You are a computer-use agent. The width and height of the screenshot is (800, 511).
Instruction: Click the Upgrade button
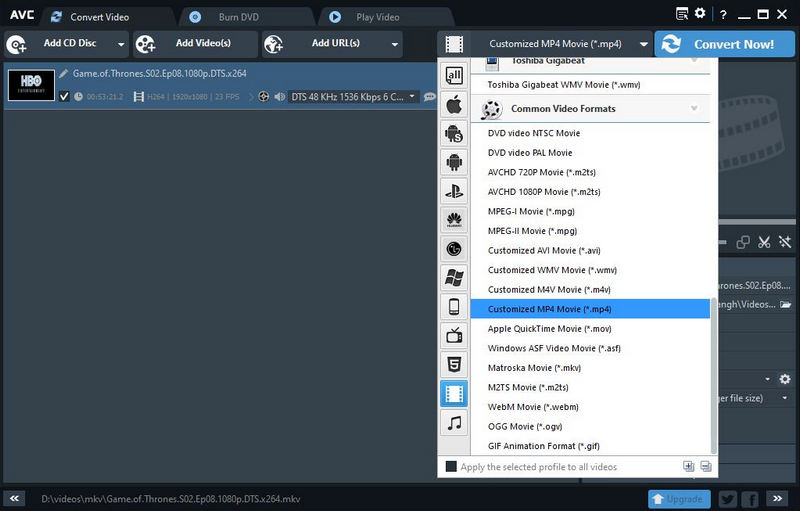click(x=678, y=498)
